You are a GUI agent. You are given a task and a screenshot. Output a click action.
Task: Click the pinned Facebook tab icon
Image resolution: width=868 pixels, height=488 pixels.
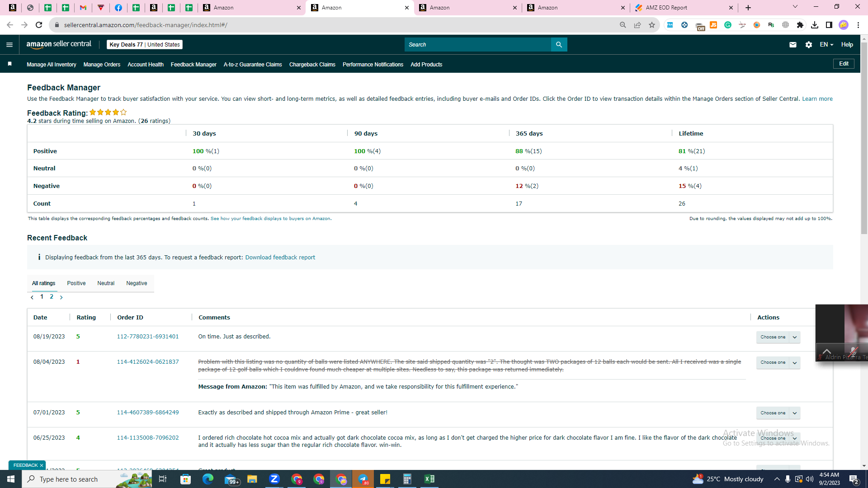coord(118,8)
